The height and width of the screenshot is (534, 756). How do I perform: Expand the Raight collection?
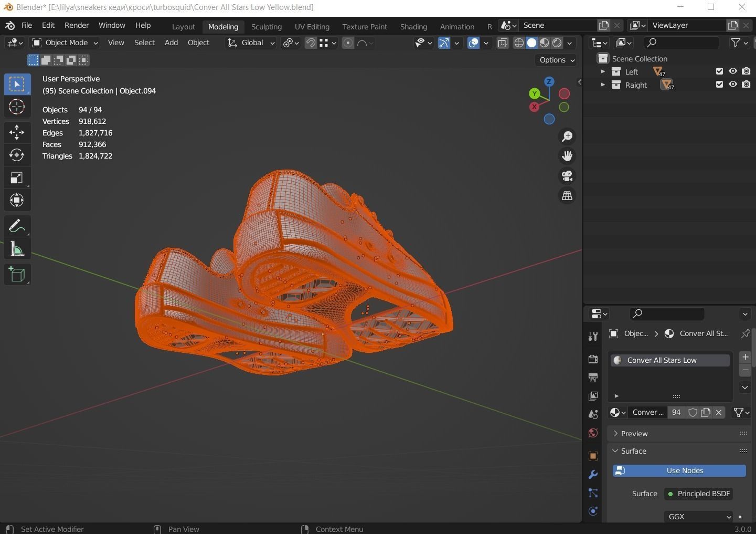tap(603, 85)
